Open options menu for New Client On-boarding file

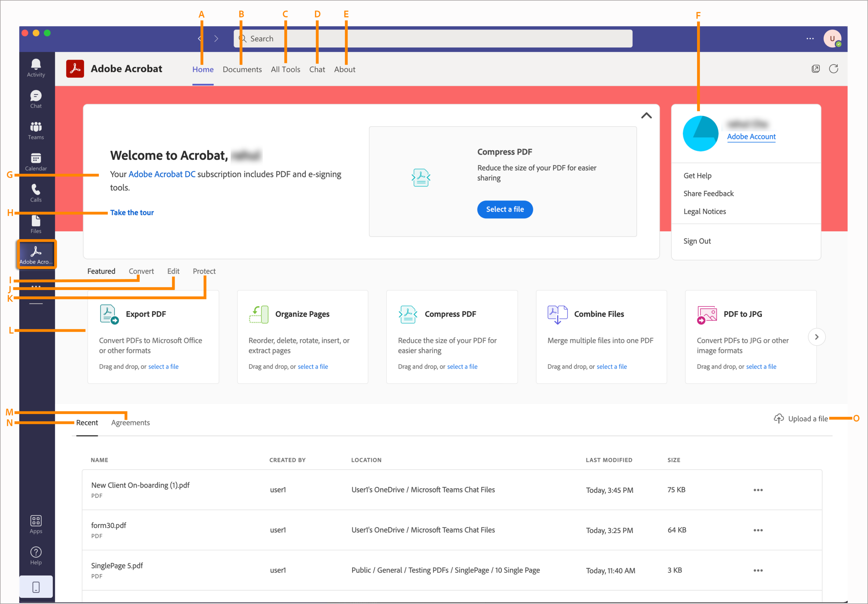pos(757,490)
